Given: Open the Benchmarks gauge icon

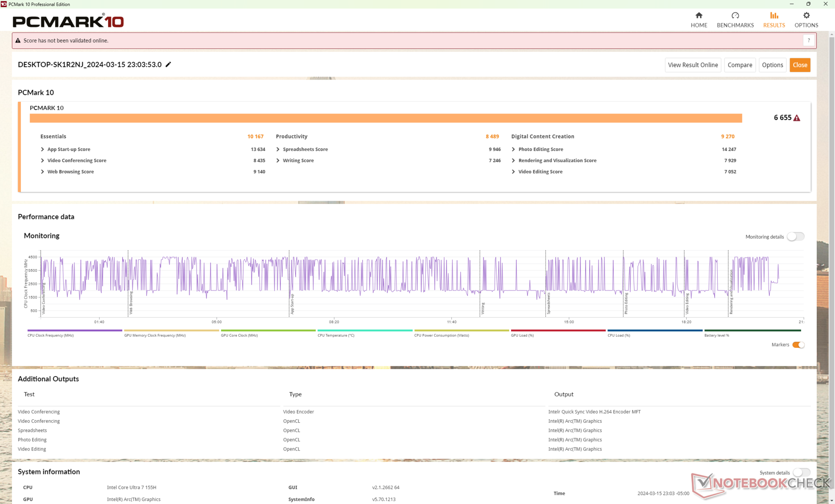Looking at the screenshot, I should point(735,16).
